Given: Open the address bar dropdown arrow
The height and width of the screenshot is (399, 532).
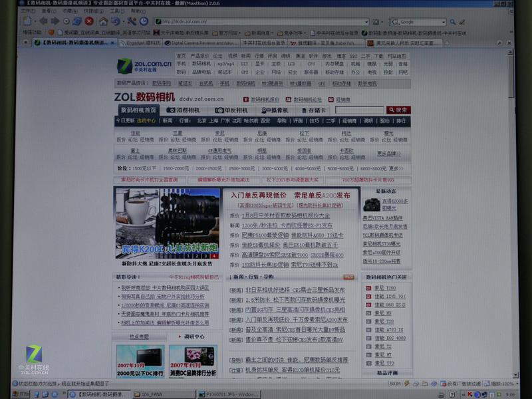Looking at the screenshot, I should 366,22.
